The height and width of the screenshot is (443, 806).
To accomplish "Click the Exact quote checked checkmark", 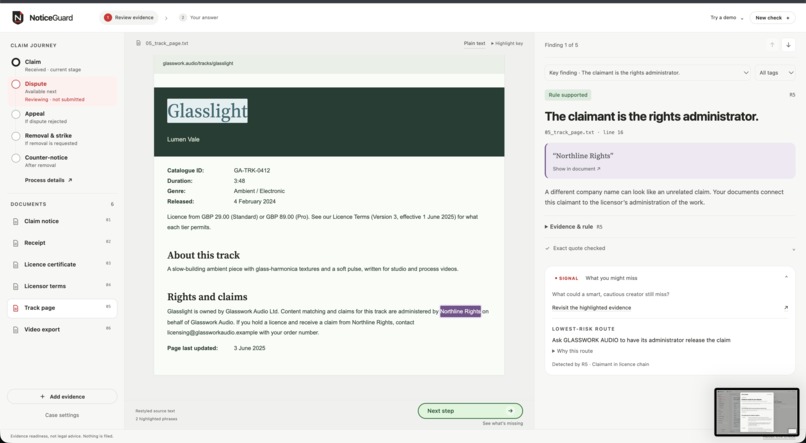I will 547,248.
